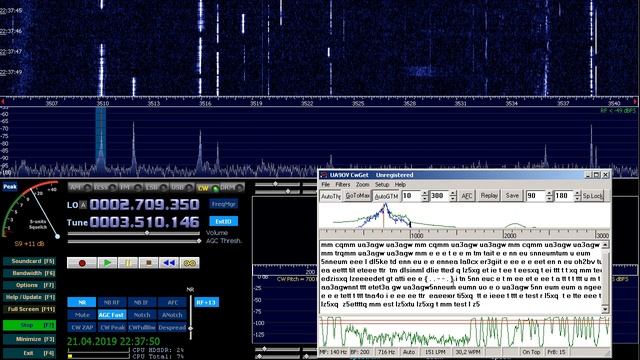Image resolution: width=640 pixels, height=360 pixels.
Task: Toggle the CWFullBw button
Action: click(x=142, y=327)
